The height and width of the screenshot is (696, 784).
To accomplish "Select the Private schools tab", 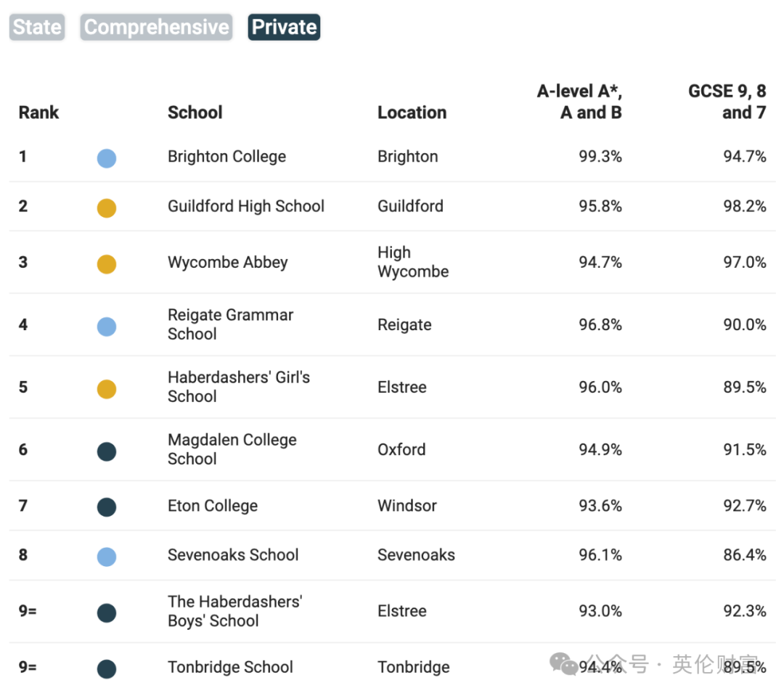I will (284, 28).
